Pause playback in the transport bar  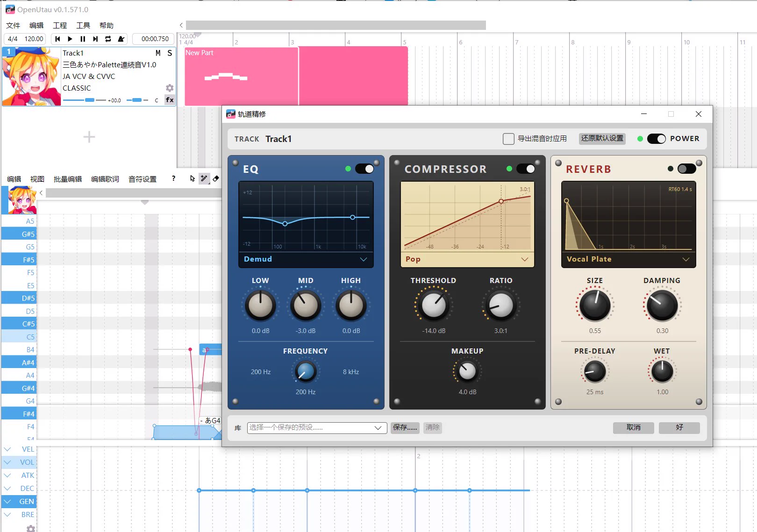pyautogui.click(x=83, y=39)
